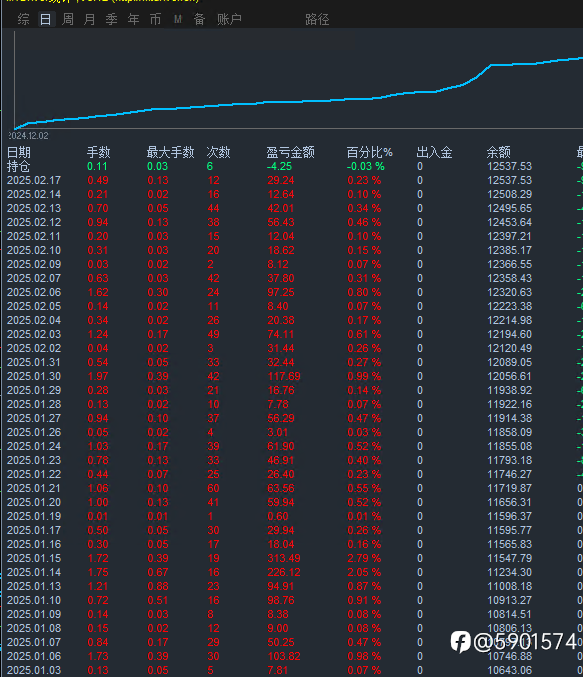The height and width of the screenshot is (678, 583).
Task: Open the 备 notes tab
Action: pos(199,19)
